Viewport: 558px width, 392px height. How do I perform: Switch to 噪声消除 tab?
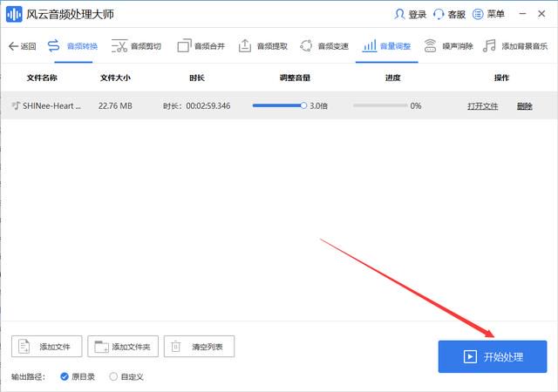pyautogui.click(x=448, y=46)
